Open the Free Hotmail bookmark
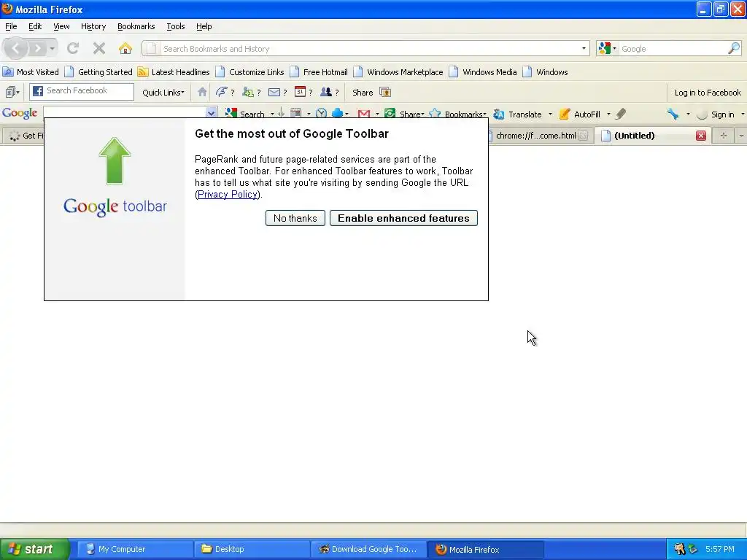Viewport: 747px width, 560px height. [x=319, y=72]
